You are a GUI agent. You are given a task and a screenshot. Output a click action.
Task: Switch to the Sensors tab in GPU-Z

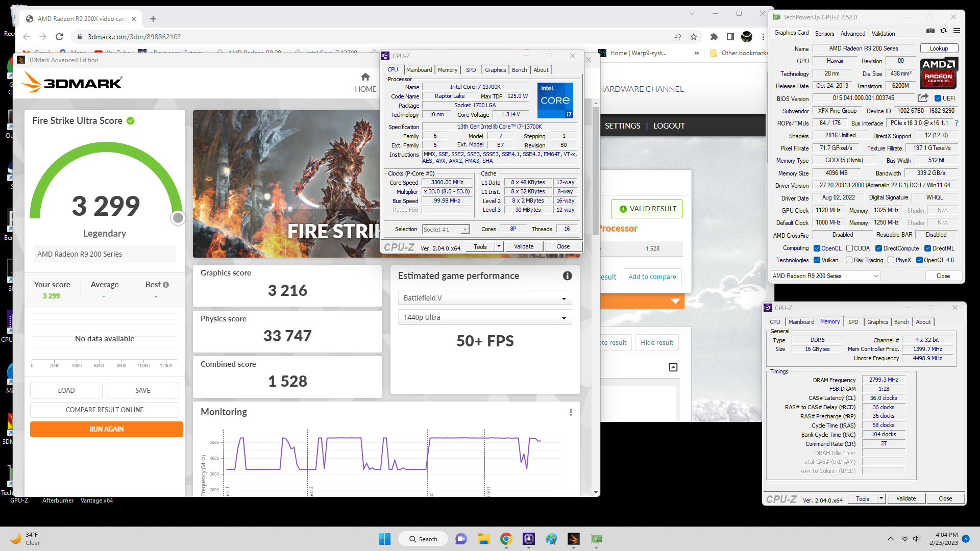point(824,34)
